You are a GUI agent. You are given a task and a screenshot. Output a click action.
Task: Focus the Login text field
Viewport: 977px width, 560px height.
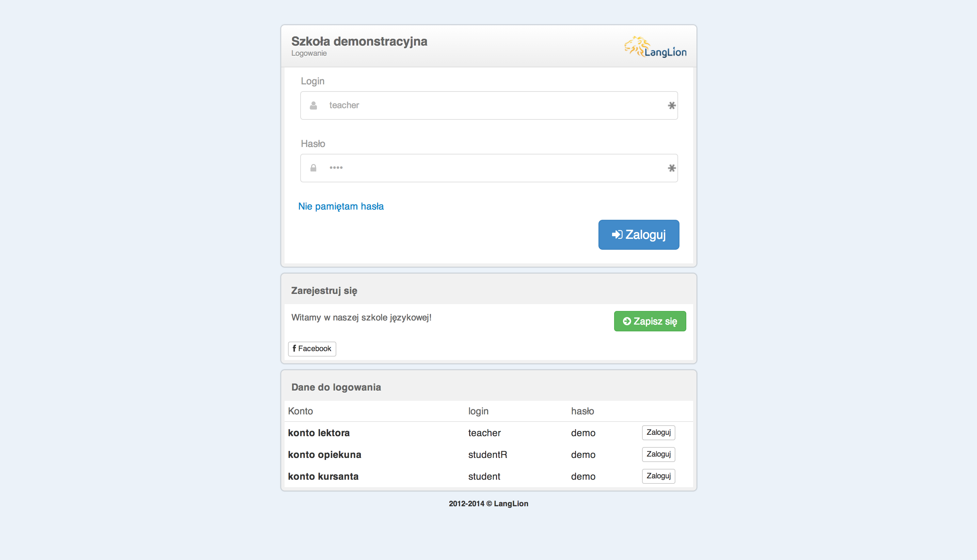point(489,105)
